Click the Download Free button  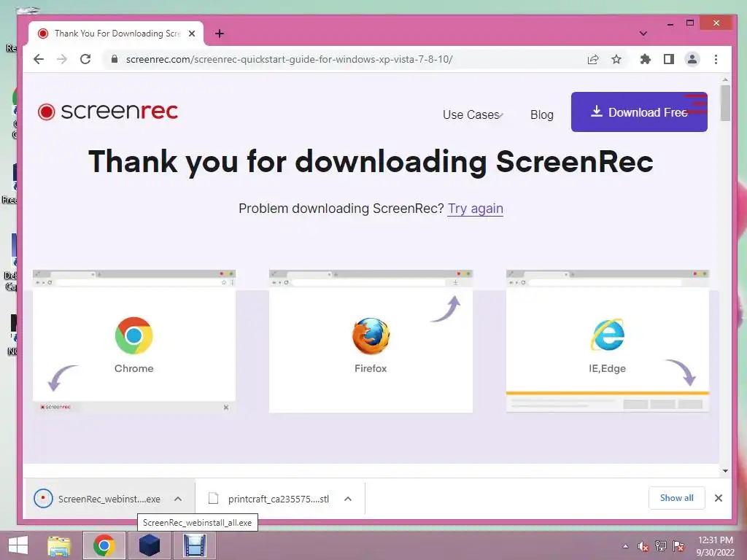pos(639,112)
